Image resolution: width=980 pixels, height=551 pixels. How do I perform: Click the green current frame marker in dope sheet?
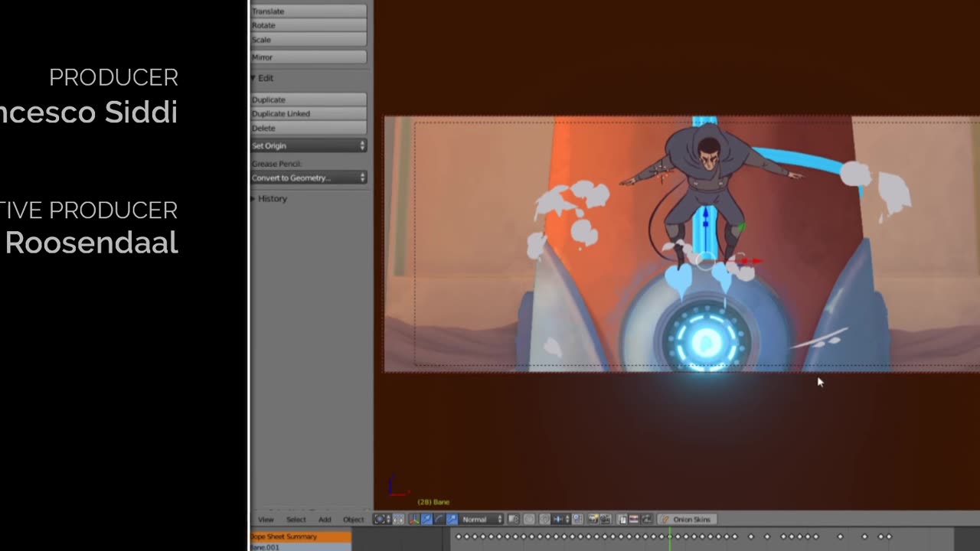pyautogui.click(x=670, y=538)
